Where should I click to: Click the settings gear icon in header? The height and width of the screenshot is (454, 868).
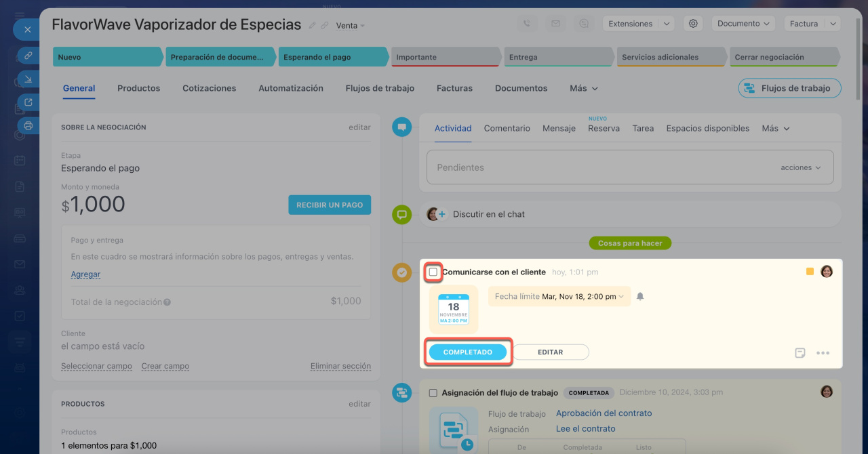point(693,24)
